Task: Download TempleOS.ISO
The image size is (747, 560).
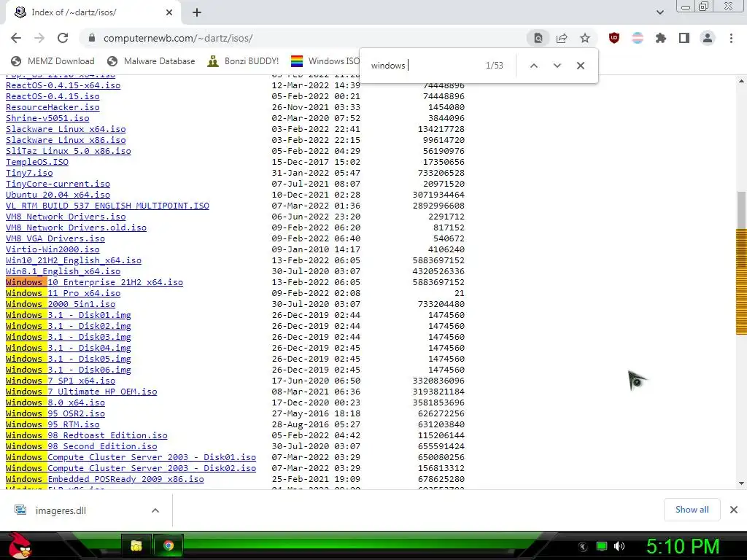Action: (37, 162)
